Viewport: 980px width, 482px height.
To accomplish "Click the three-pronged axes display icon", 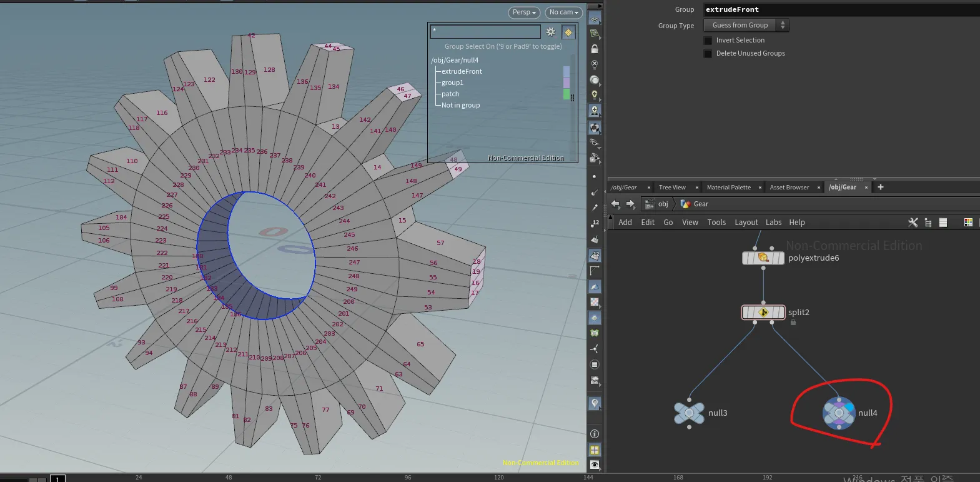I will pos(595,349).
